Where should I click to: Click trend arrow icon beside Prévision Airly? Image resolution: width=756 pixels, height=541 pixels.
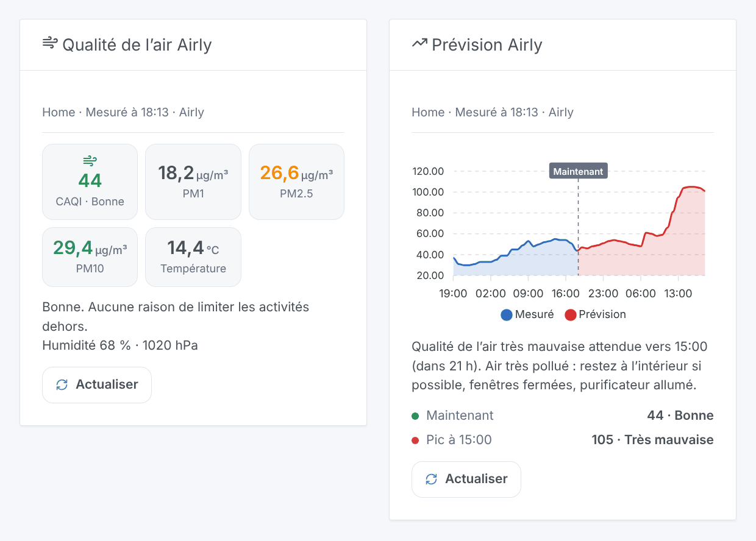pos(419,43)
